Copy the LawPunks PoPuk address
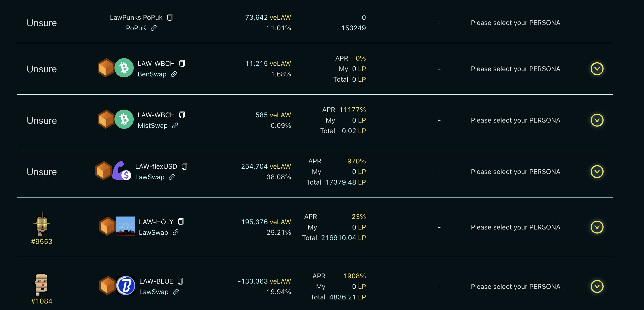Viewport: 644px width, 310px height. pos(170,17)
